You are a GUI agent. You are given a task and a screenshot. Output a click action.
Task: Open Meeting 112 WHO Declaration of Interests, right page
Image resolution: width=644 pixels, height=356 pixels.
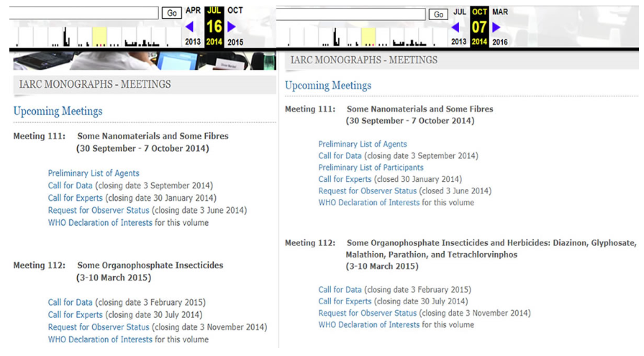pos(369,325)
